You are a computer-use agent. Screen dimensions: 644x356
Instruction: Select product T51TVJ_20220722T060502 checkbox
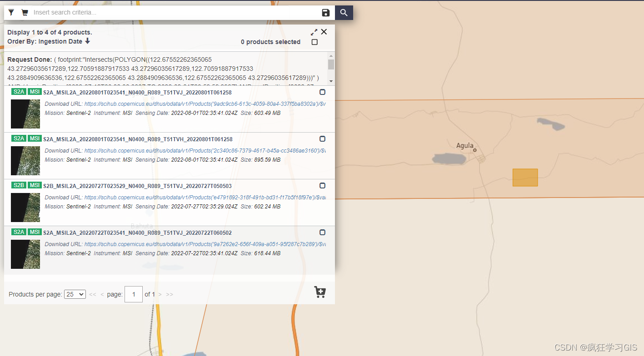[322, 232]
